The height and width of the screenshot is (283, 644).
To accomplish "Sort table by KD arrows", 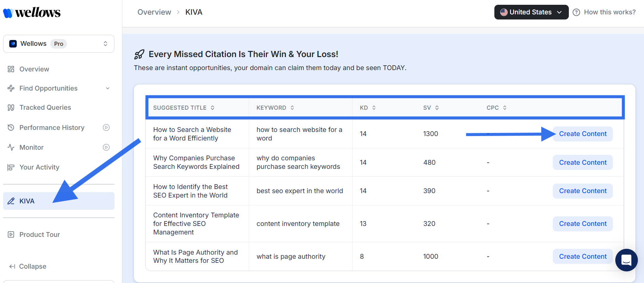I will click(374, 108).
